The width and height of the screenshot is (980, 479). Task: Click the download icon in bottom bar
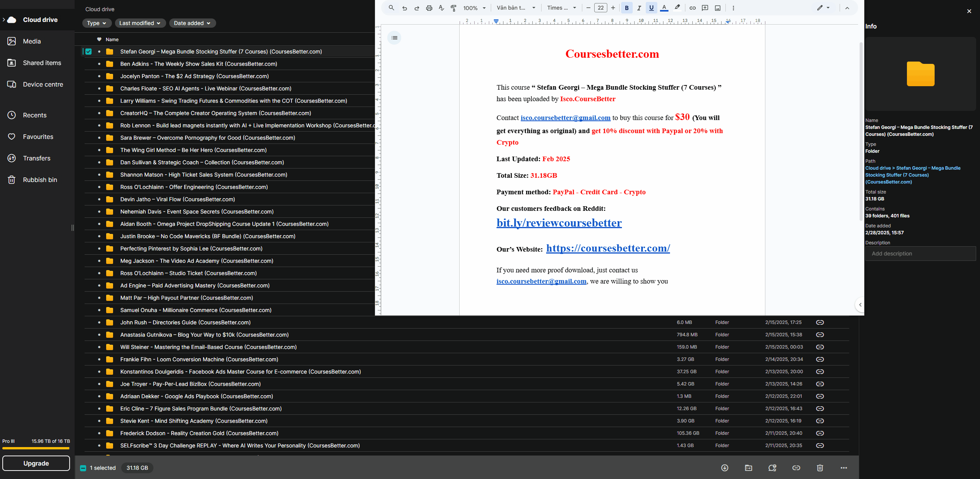pos(725,468)
